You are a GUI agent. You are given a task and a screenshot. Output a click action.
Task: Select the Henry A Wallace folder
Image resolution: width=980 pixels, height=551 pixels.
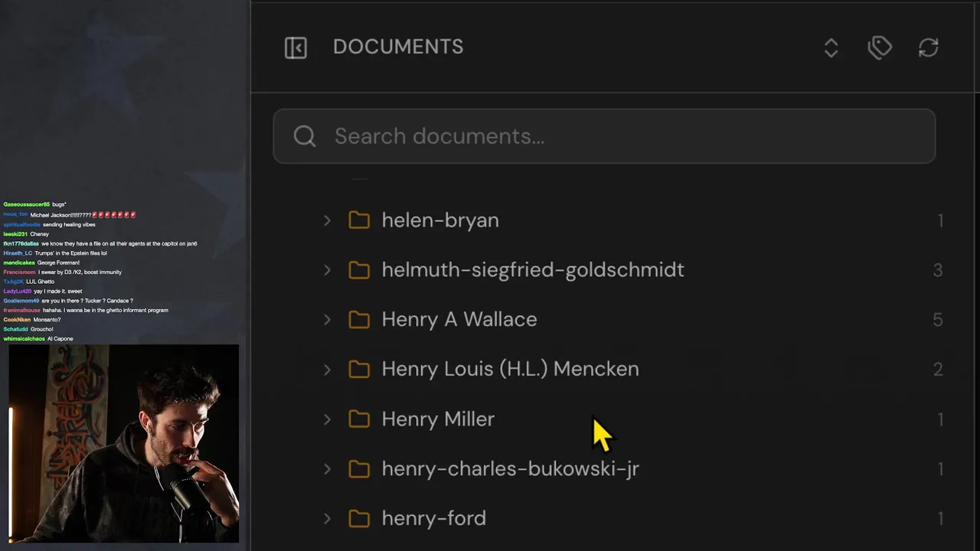click(459, 320)
